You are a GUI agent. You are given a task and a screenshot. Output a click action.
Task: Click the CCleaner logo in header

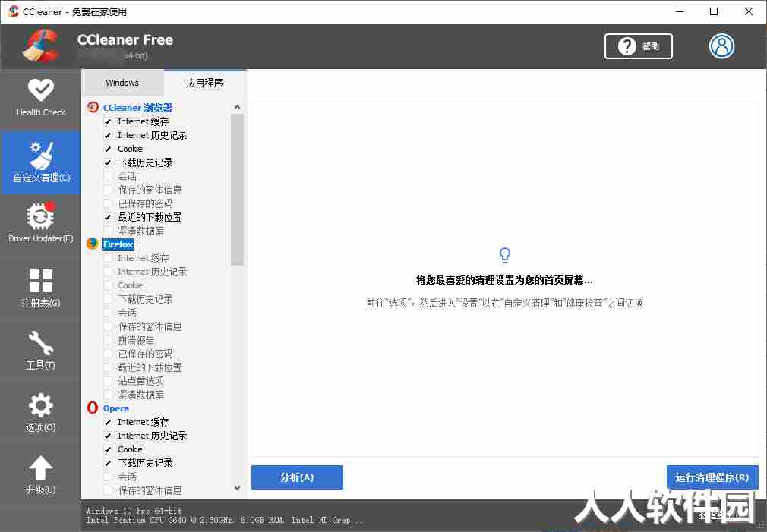point(41,46)
